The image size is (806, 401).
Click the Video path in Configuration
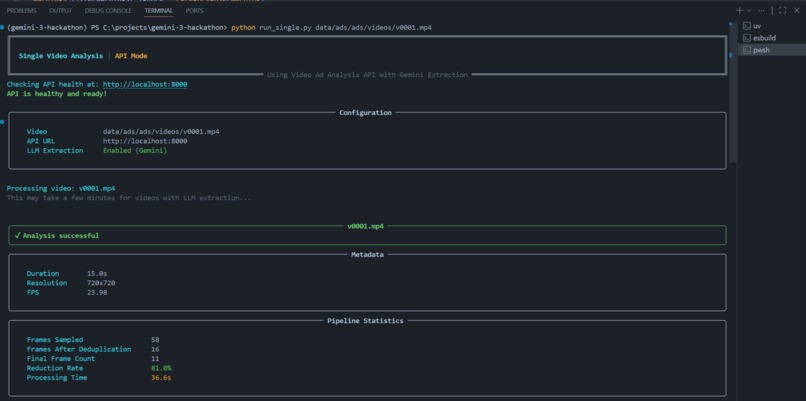[x=161, y=132]
